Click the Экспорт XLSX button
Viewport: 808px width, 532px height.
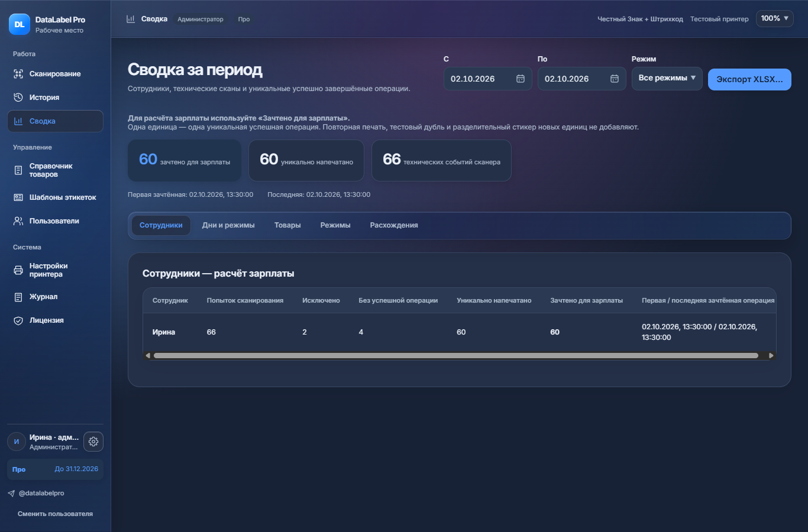tap(749, 79)
